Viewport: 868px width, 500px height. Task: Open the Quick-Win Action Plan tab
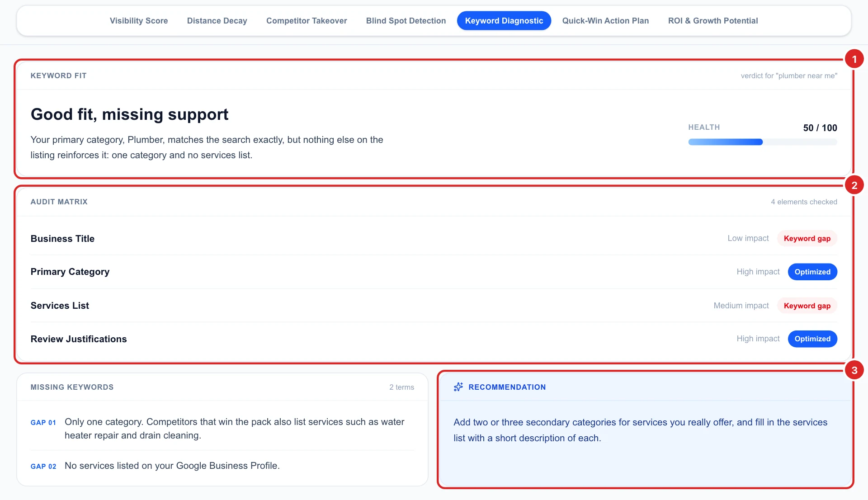[x=605, y=21]
